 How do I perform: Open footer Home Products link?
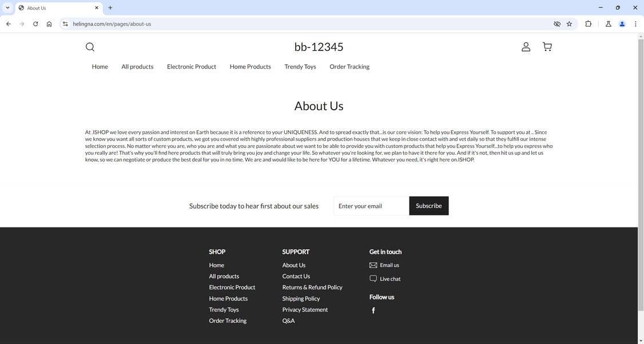pos(228,298)
